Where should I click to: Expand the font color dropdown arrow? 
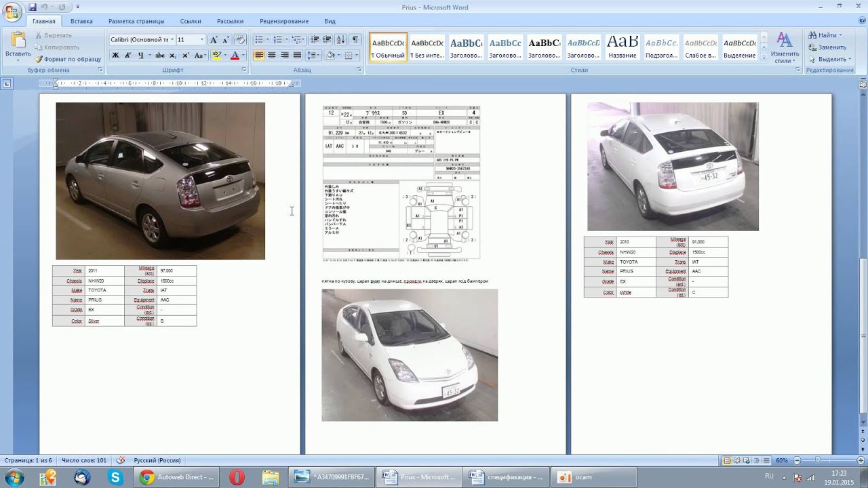(243, 56)
